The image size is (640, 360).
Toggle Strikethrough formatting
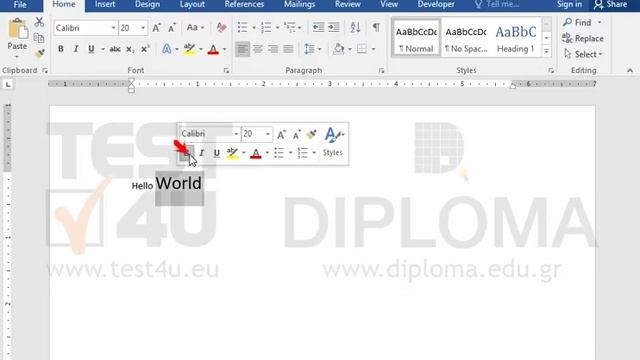(115, 49)
